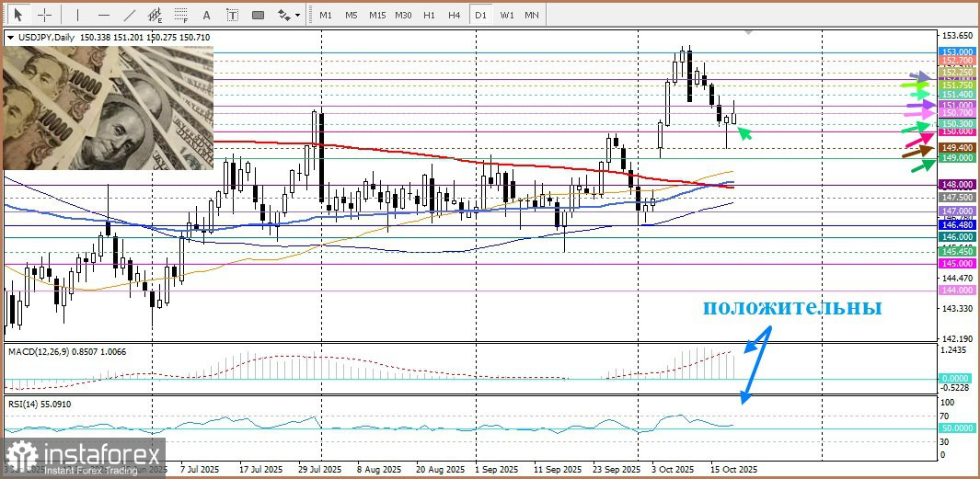Select the Cursor arrow tool
The height and width of the screenshot is (479, 980).
19,15
